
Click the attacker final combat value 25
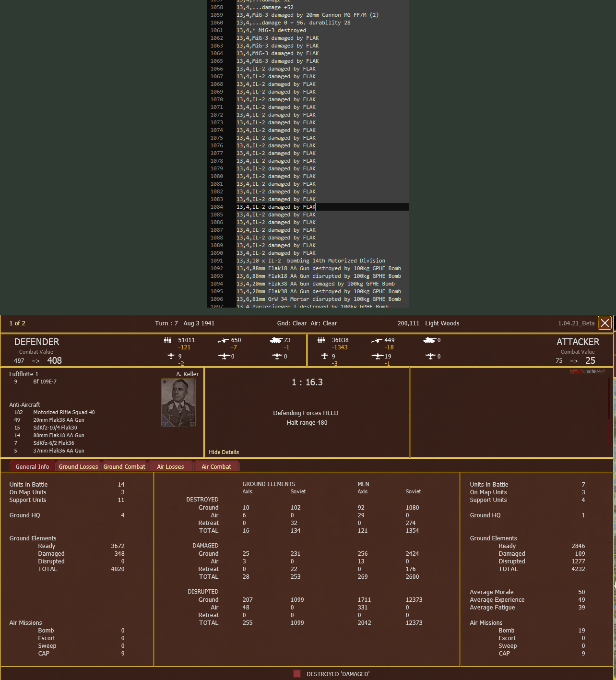pos(590,360)
